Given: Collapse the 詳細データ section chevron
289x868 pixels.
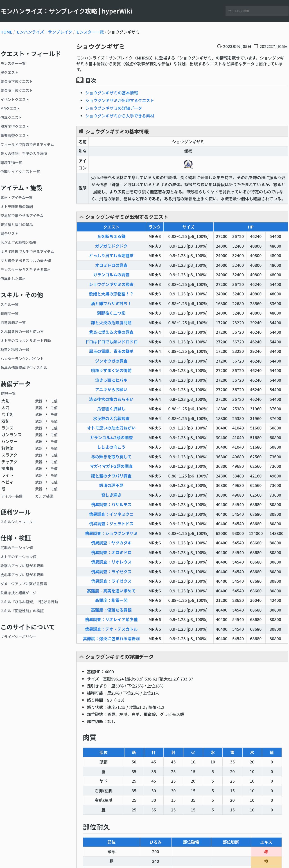Looking at the screenshot, I should (x=81, y=657).
